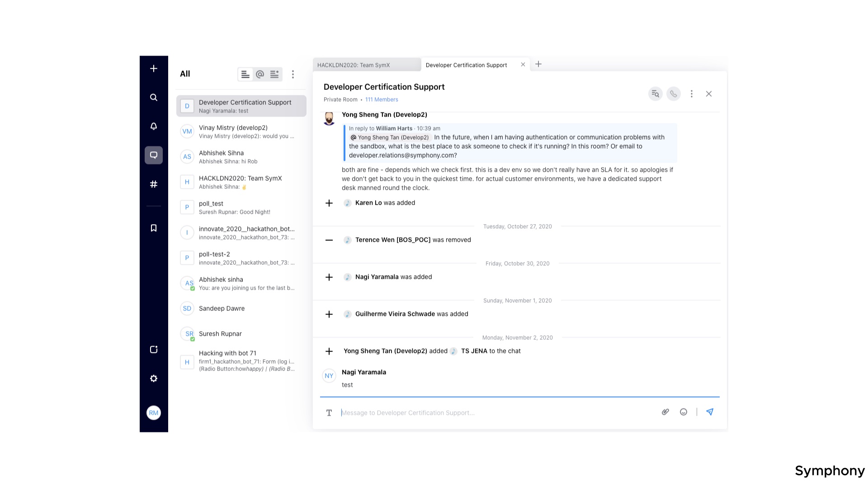Toggle the mentions @ filter
This screenshot has height=488, width=868.
tap(260, 74)
